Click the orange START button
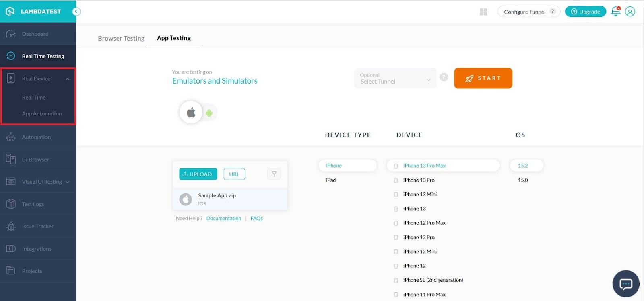The height and width of the screenshot is (301, 644). click(483, 78)
